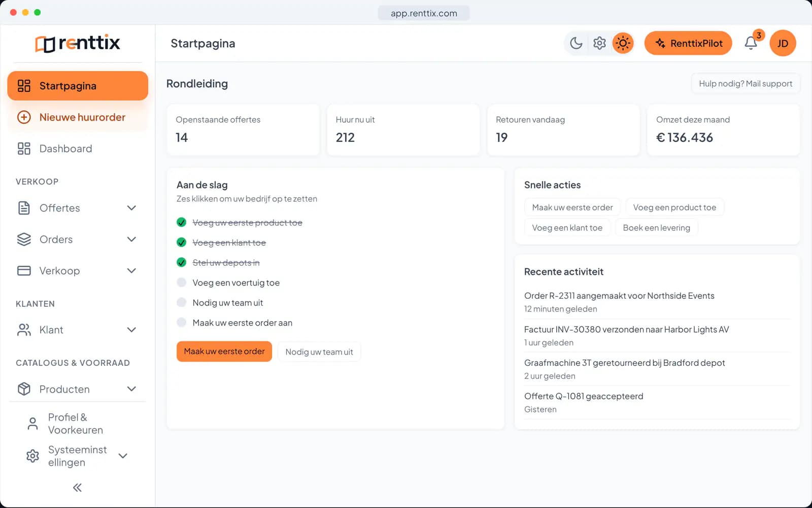Viewport: 812px width, 508px height.
Task: Open Profiel & Voorkeuren menu item
Action: pos(78,424)
